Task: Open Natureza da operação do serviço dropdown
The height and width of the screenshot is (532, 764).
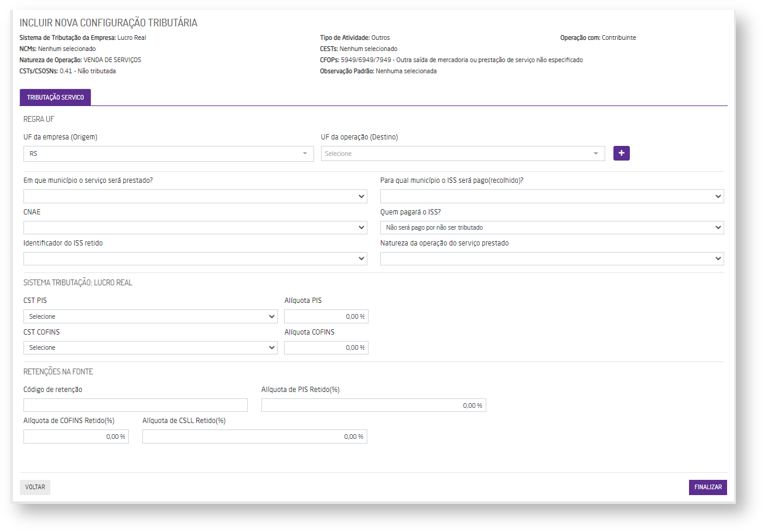Action: [x=552, y=258]
